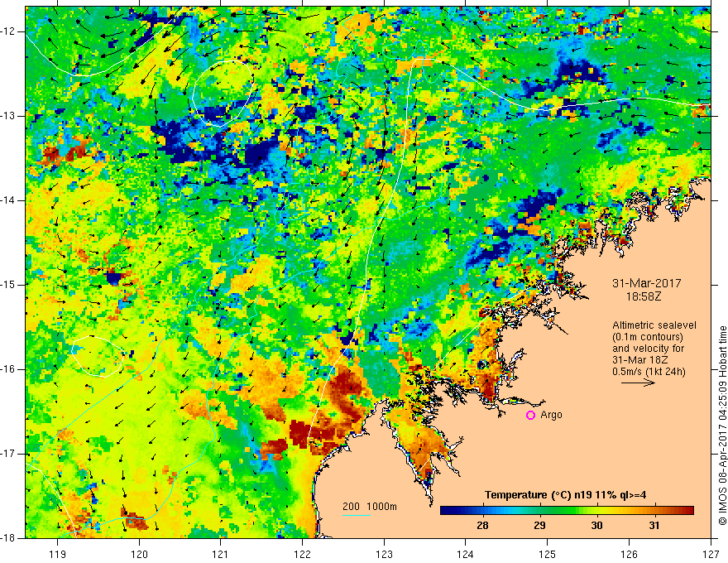
Task: Click the 'Altimetric sealevel' legend text
Action: click(654, 325)
